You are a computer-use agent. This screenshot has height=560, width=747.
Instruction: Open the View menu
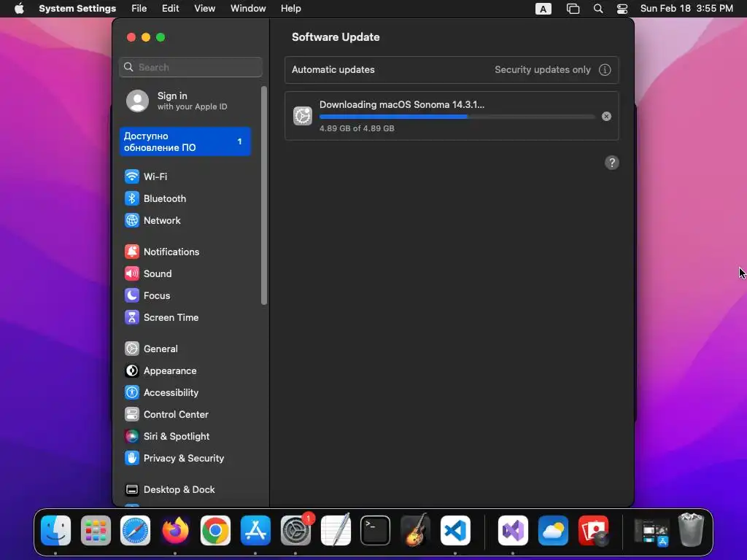(x=204, y=9)
